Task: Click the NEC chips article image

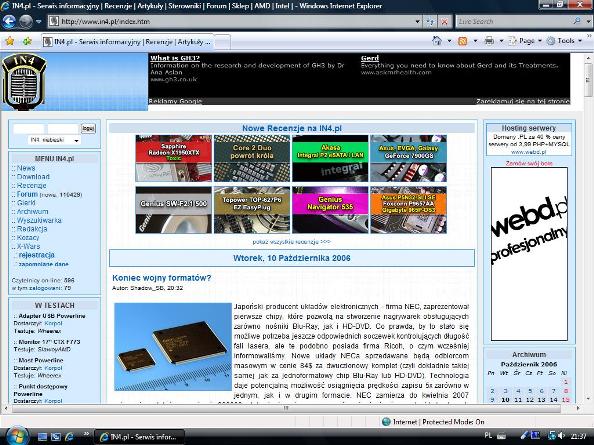Action: [173, 347]
